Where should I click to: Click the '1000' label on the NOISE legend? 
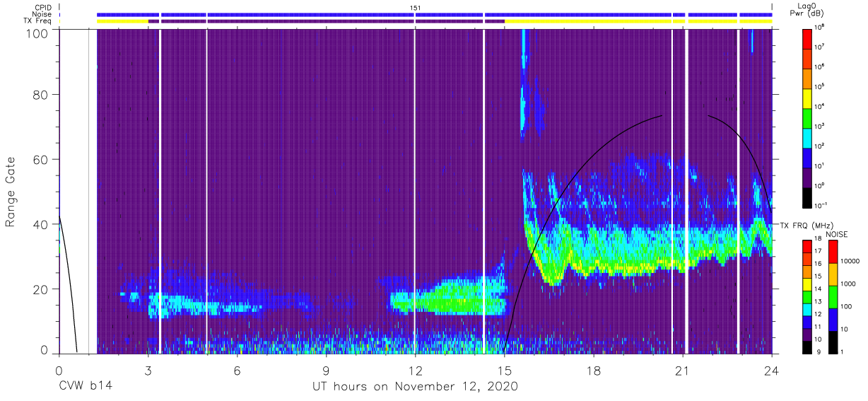(x=848, y=285)
